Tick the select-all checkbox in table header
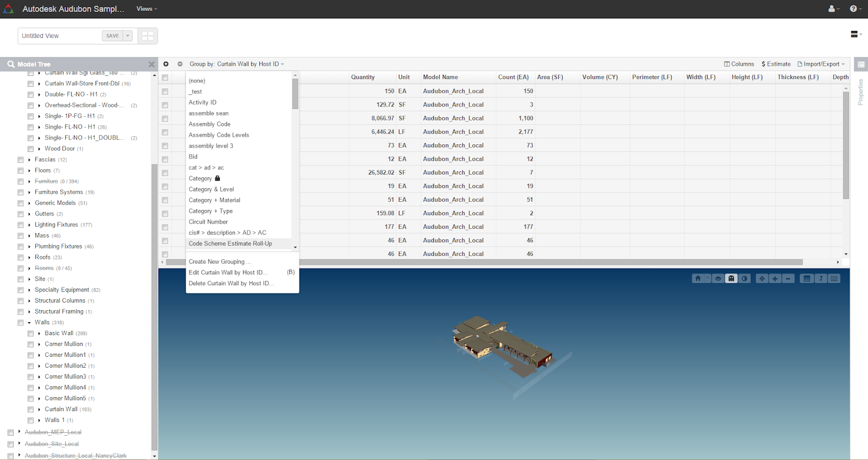Image resolution: width=868 pixels, height=460 pixels. click(165, 78)
